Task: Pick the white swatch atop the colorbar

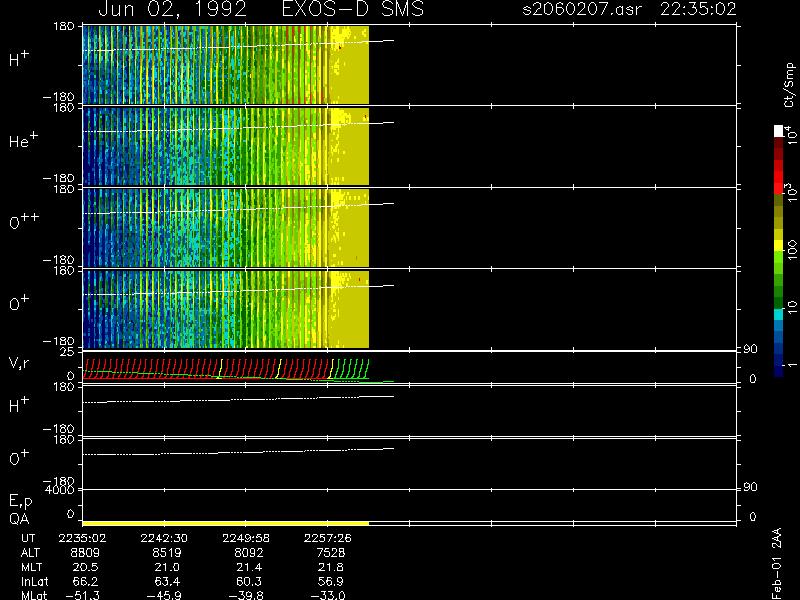Action: point(779,131)
